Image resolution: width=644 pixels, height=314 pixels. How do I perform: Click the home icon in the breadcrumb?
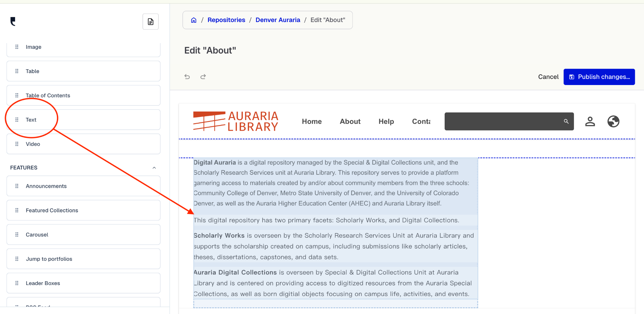click(x=194, y=20)
